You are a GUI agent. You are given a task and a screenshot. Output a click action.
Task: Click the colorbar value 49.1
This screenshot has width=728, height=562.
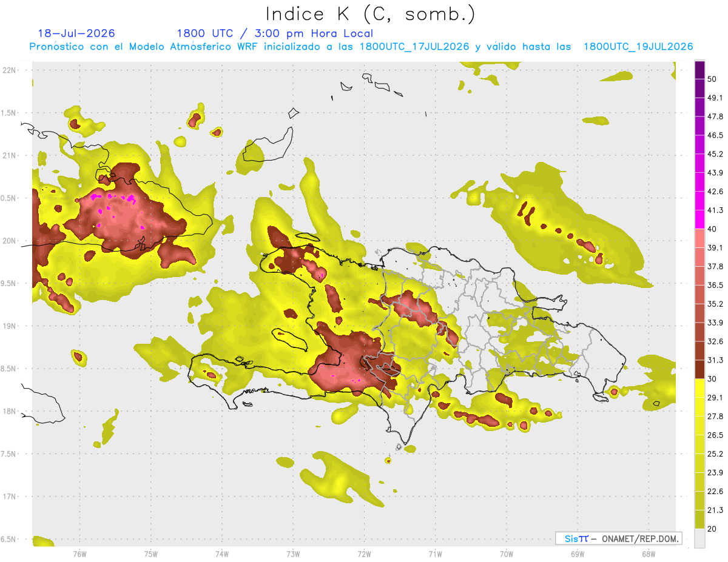pos(715,98)
